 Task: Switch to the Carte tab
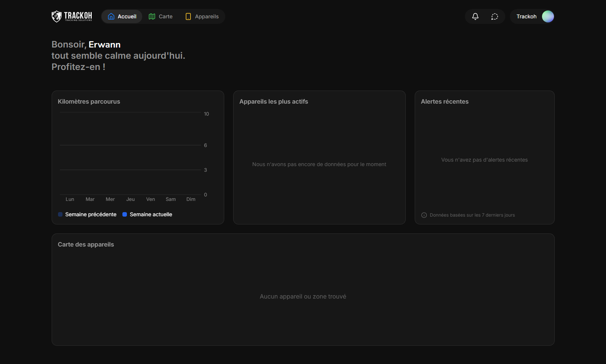165,16
